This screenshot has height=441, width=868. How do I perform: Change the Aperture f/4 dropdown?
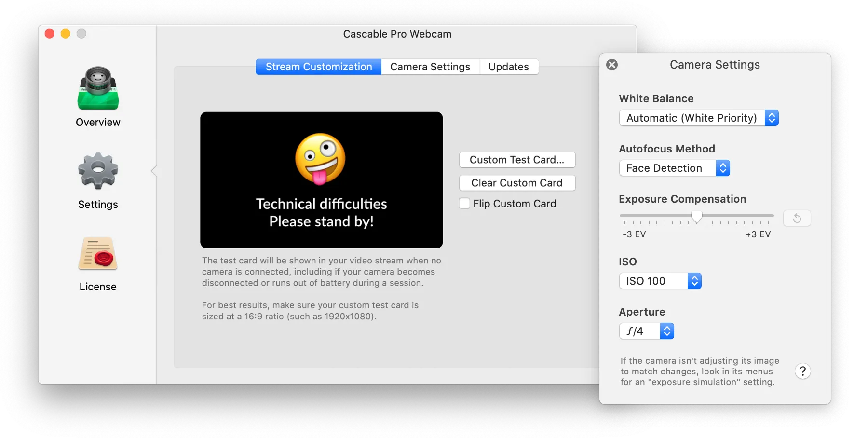click(646, 331)
